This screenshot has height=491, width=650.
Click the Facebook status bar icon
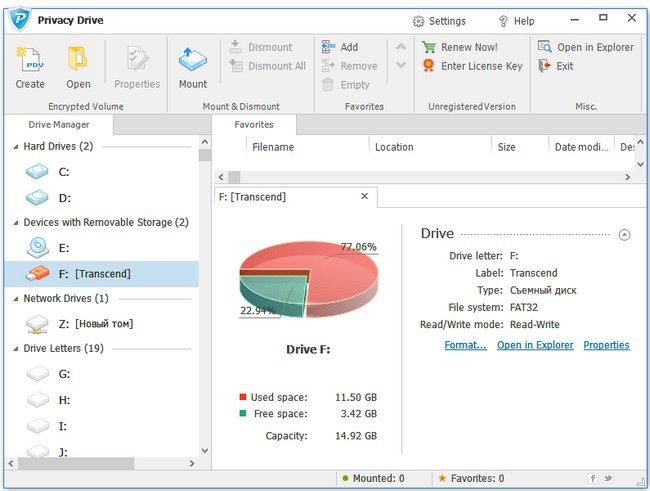[x=593, y=478]
